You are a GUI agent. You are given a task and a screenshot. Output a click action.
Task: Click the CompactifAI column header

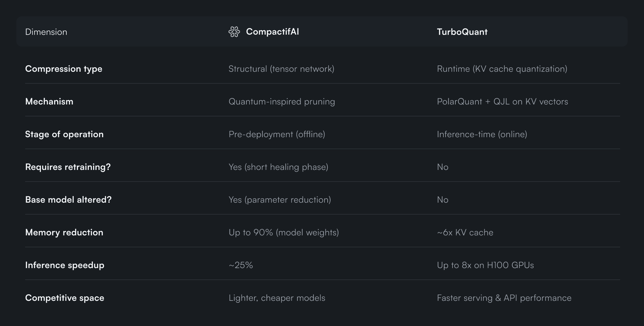272,32
